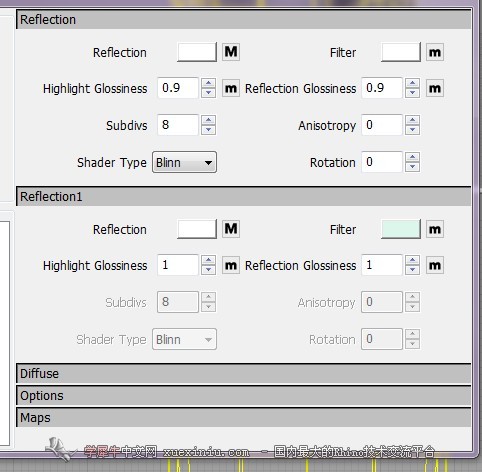Expand the Diffuse section
Viewport: 482px width, 472px height.
[244, 373]
